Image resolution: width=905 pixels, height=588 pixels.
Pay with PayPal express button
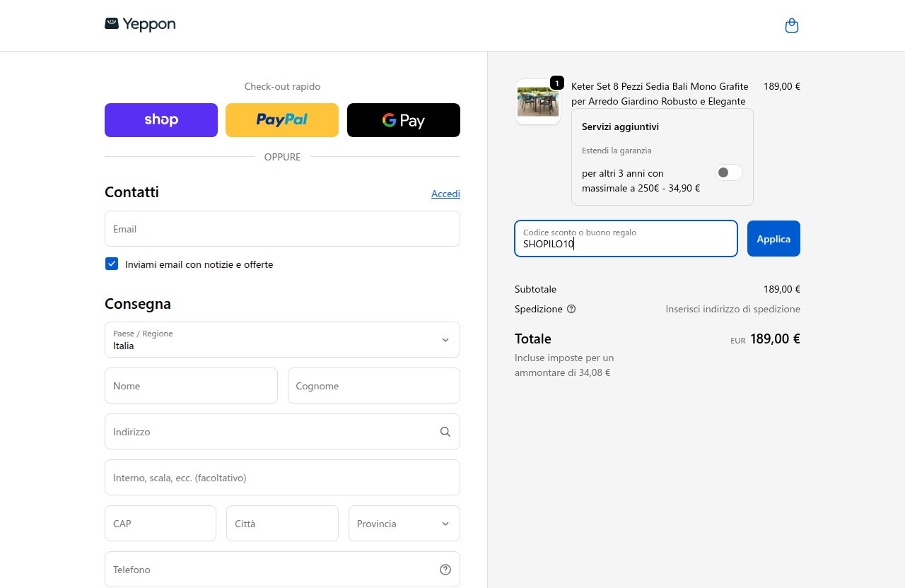point(282,120)
